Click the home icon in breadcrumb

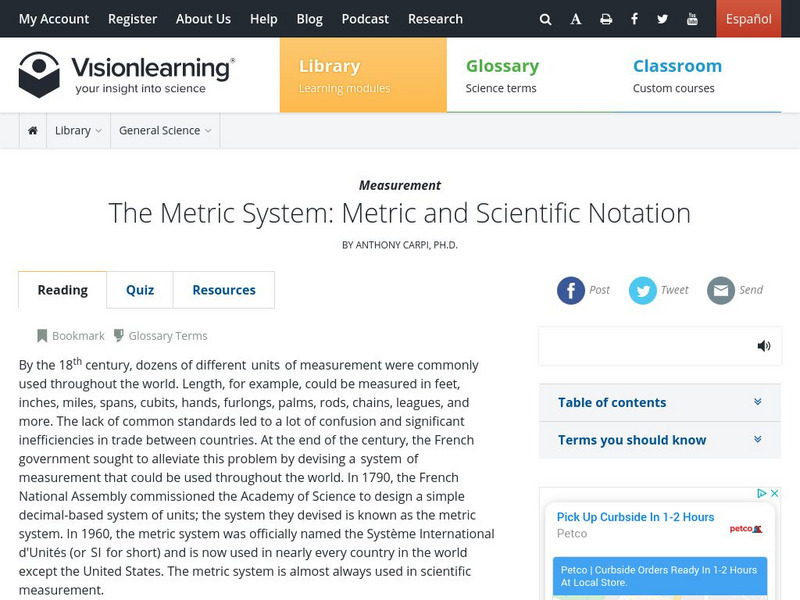coord(33,131)
